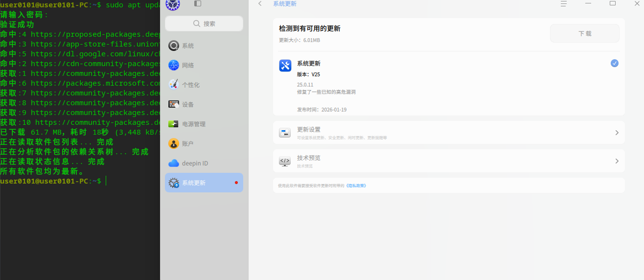Click the 检测到有可用的更新 heading
This screenshot has height=280, width=644.
(310, 29)
